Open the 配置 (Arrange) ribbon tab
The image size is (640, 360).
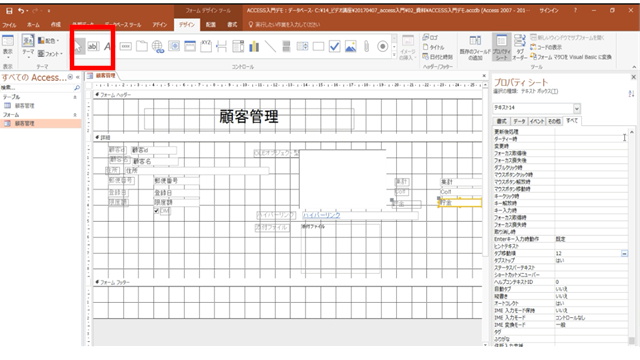tap(211, 25)
